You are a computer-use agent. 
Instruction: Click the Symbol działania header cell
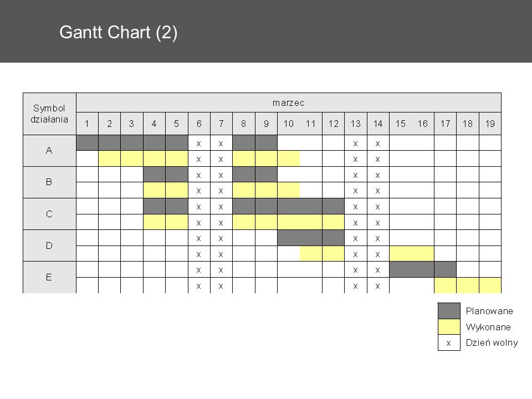click(x=49, y=114)
